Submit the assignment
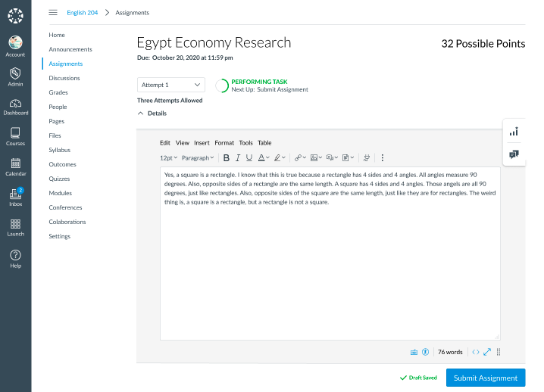 pyautogui.click(x=486, y=378)
